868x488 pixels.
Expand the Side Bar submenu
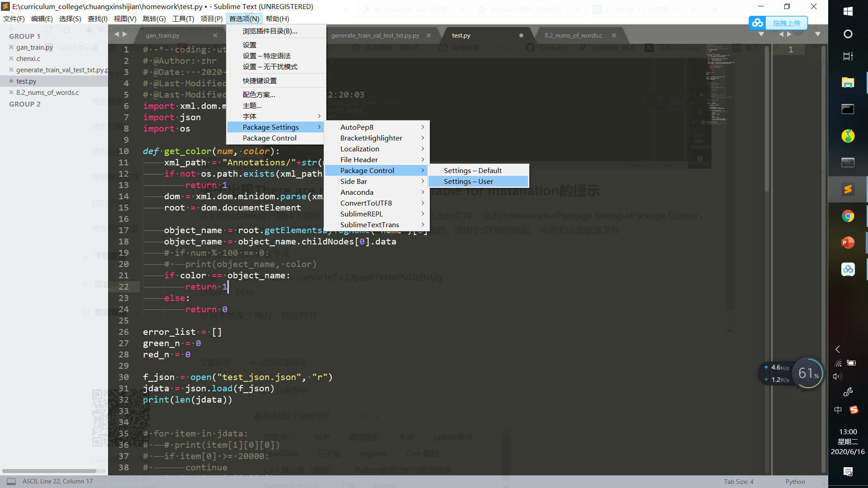coord(377,181)
